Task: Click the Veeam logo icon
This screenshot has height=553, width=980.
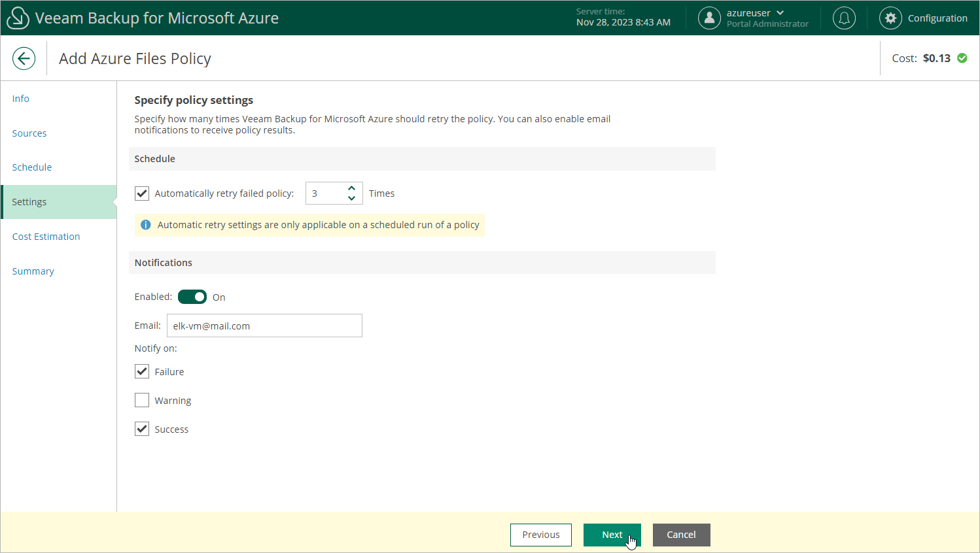Action: point(18,18)
